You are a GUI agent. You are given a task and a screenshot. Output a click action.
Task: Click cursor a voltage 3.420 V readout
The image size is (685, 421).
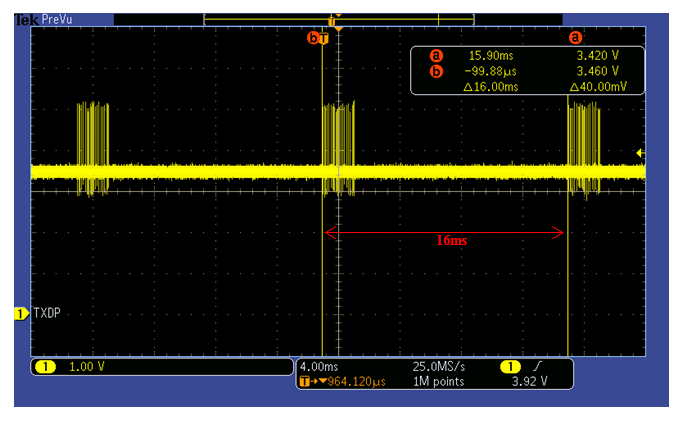click(x=598, y=56)
